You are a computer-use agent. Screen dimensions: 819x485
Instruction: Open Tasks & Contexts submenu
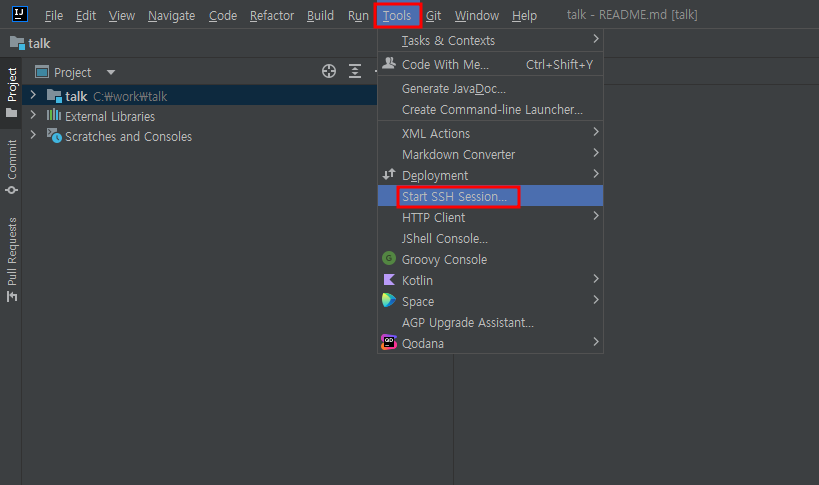[490, 41]
